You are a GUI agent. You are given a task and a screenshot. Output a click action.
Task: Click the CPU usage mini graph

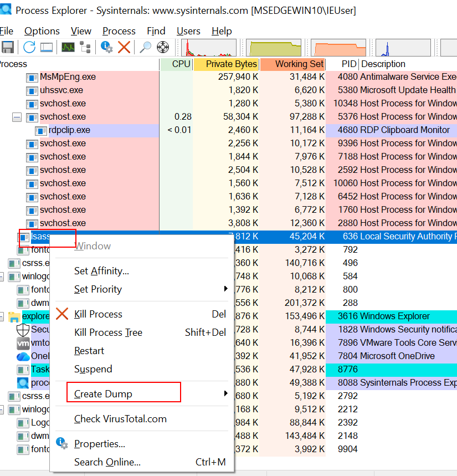click(209, 47)
